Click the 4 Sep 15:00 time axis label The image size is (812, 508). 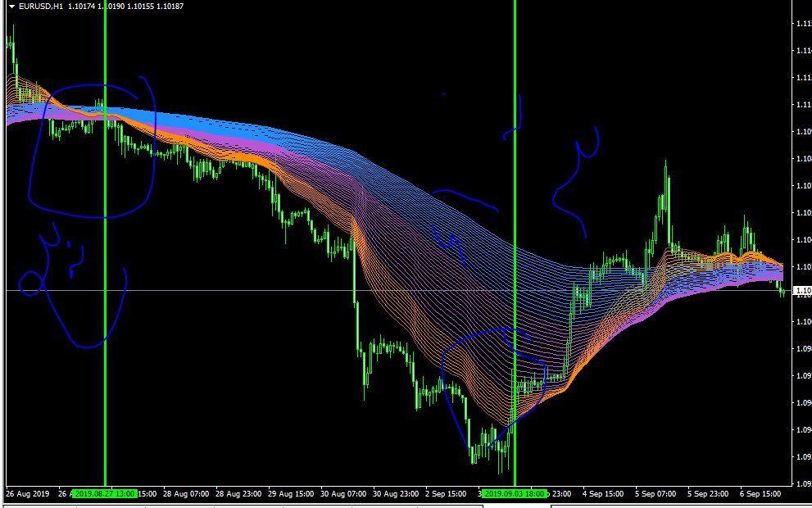[603, 494]
